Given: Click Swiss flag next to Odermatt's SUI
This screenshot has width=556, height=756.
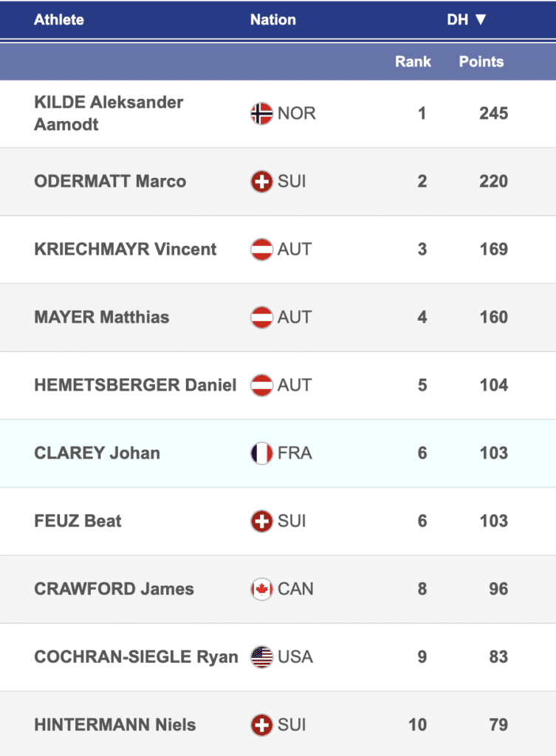Looking at the screenshot, I should point(261,182).
